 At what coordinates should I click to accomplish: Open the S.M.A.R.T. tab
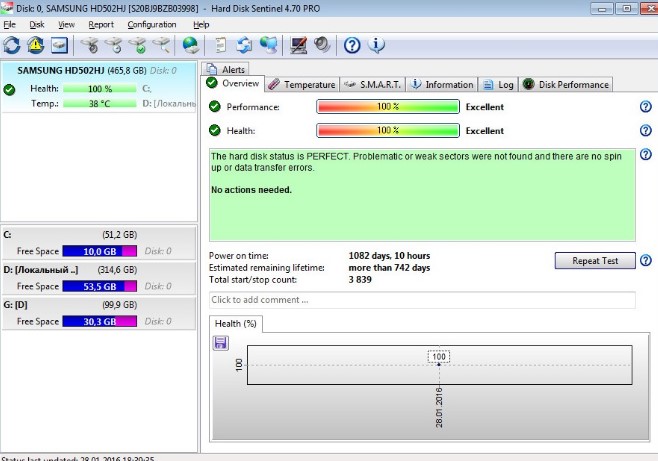(373, 85)
